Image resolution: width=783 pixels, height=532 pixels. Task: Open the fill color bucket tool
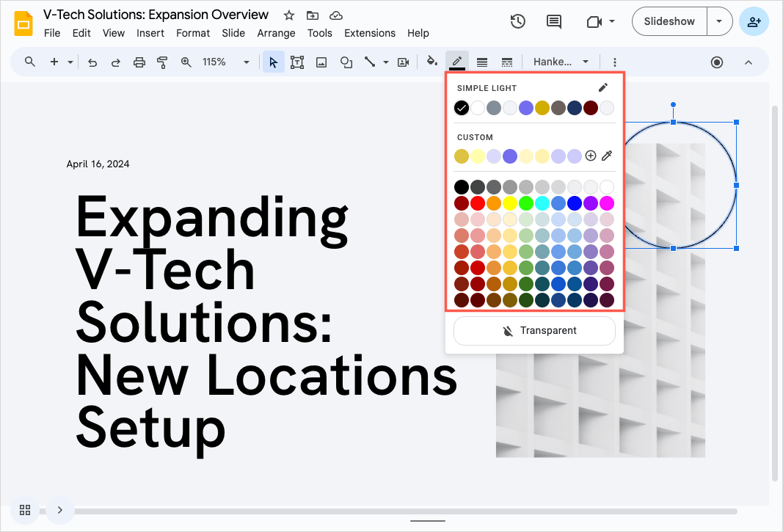click(432, 62)
